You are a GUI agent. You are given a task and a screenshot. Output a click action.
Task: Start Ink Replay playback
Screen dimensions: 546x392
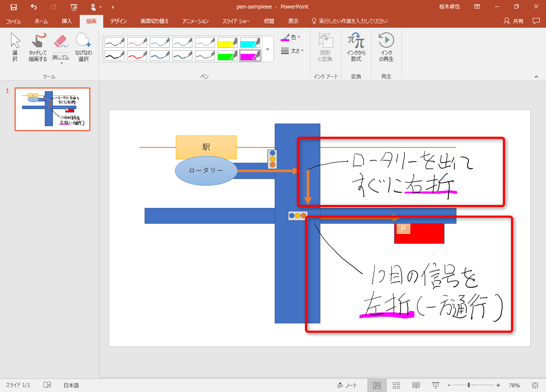[x=386, y=47]
